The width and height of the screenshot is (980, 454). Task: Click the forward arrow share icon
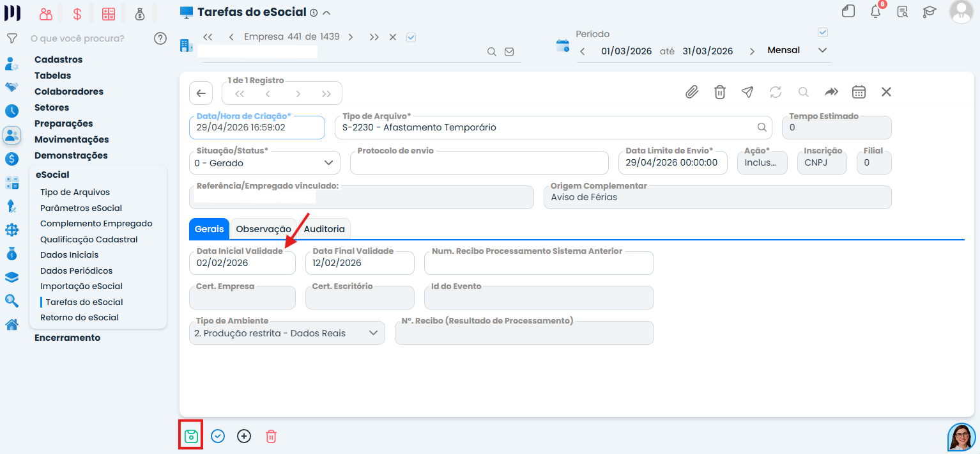831,92
